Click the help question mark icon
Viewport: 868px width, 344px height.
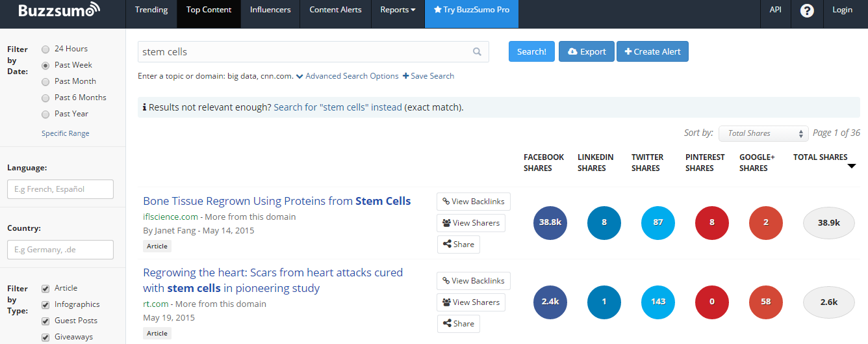pyautogui.click(x=807, y=10)
